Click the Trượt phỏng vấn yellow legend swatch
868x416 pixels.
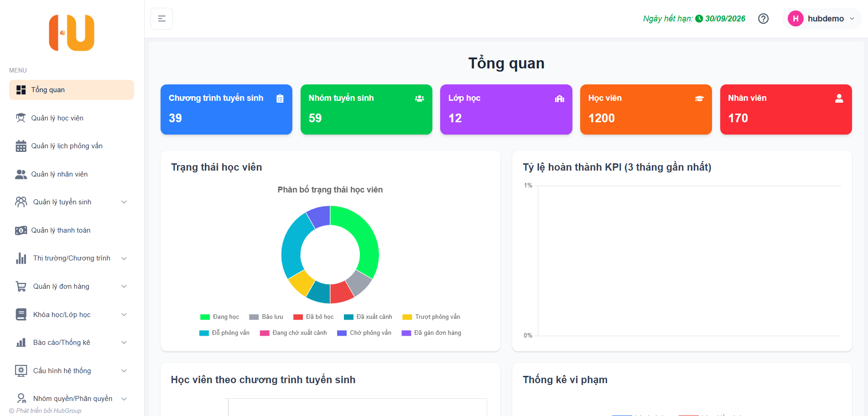(407, 317)
